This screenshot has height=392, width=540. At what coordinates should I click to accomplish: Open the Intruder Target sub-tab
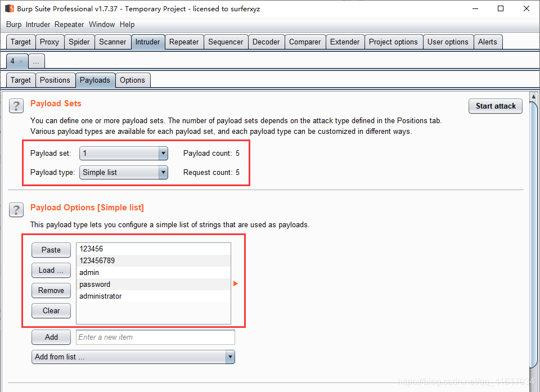click(x=21, y=80)
